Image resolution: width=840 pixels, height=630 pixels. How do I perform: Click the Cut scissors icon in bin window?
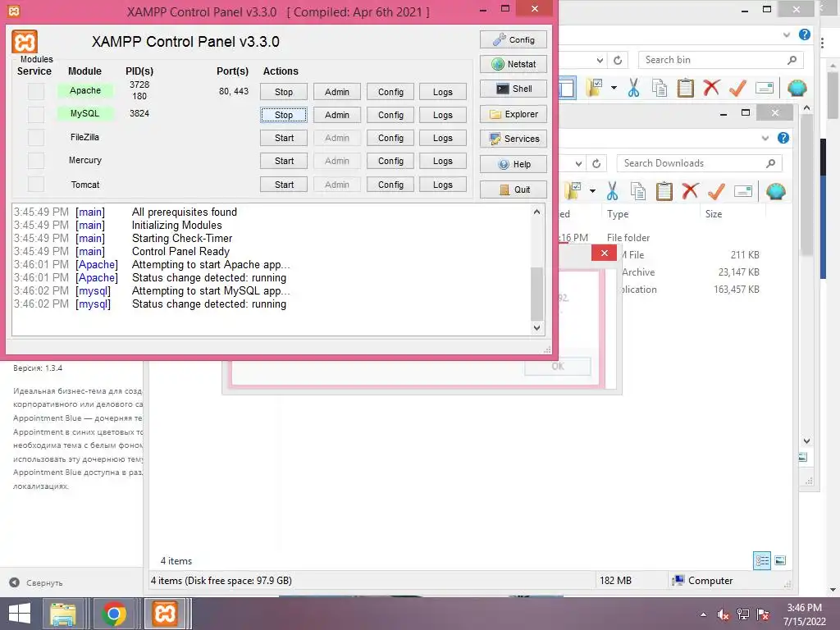[x=634, y=88]
